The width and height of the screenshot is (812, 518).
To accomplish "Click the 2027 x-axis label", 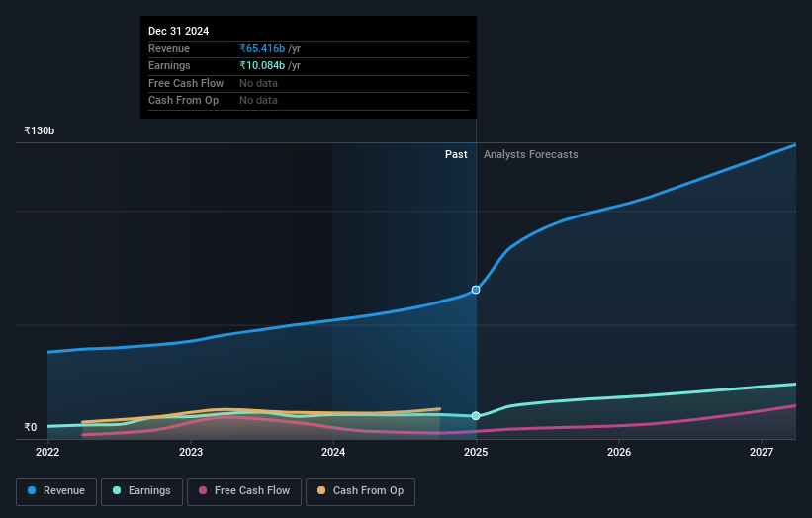I will point(762,453).
